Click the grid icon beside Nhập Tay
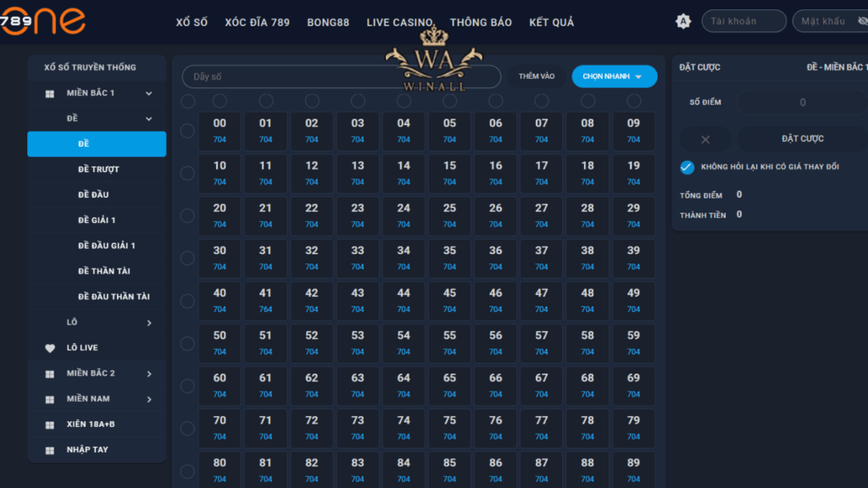868x488 pixels. pyautogui.click(x=49, y=450)
